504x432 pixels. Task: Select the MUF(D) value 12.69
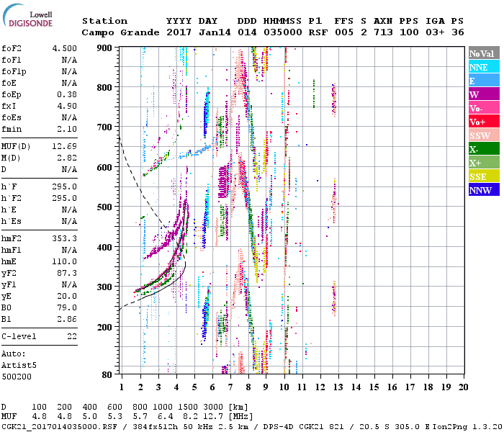(x=64, y=147)
